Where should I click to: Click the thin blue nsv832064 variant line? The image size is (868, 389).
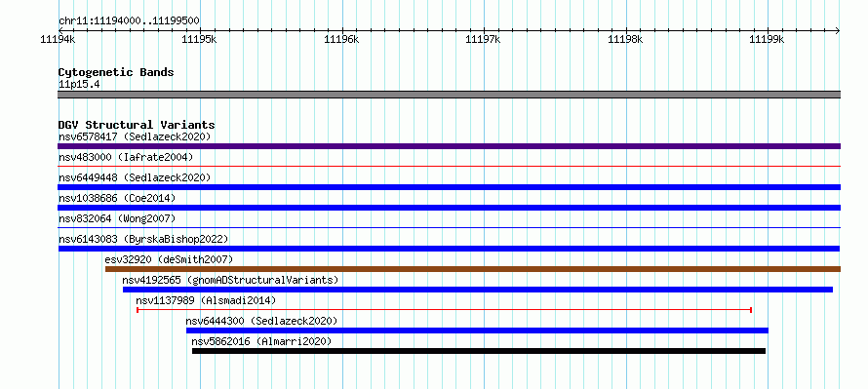(449, 227)
